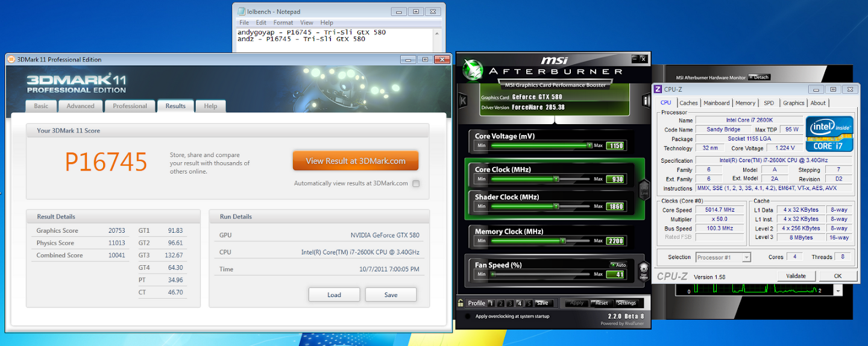Open Notepad Help menu
Viewport: 868px width, 346px height.
(x=327, y=23)
